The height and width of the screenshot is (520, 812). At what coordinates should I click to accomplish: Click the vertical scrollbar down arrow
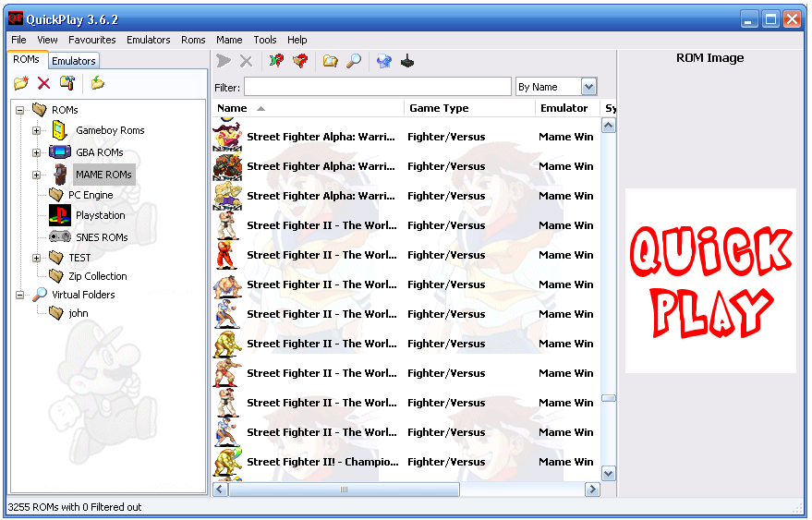click(x=609, y=474)
